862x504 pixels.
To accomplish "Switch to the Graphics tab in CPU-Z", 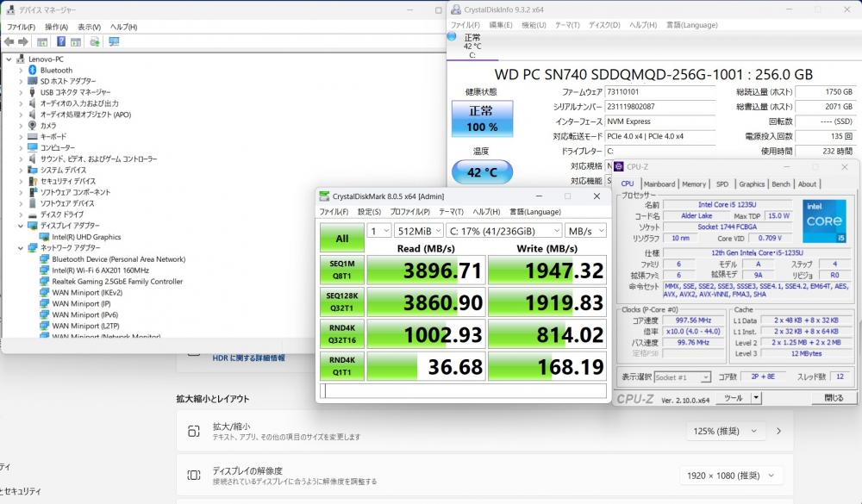I will pos(752,184).
